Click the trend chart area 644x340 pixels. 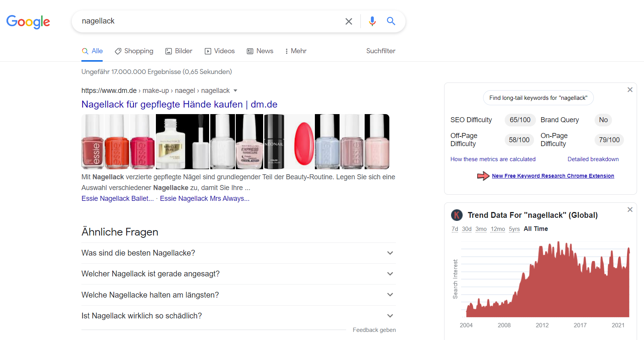pyautogui.click(x=545, y=279)
